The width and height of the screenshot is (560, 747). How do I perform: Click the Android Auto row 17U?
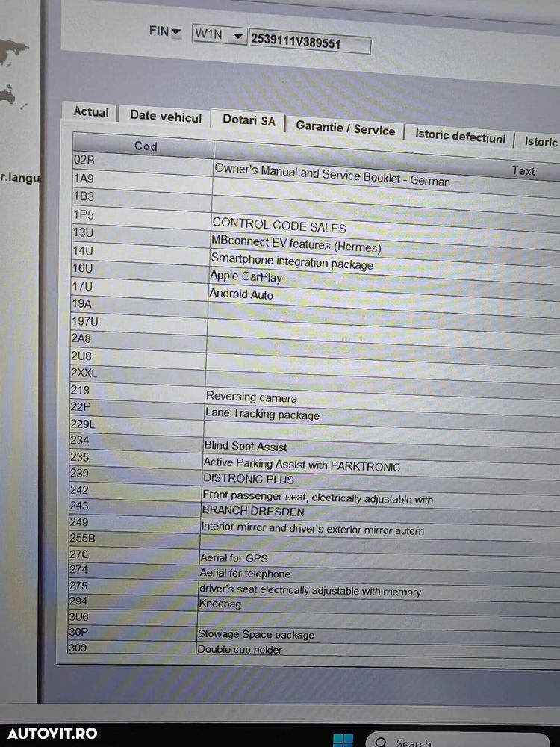pyautogui.click(x=315, y=291)
